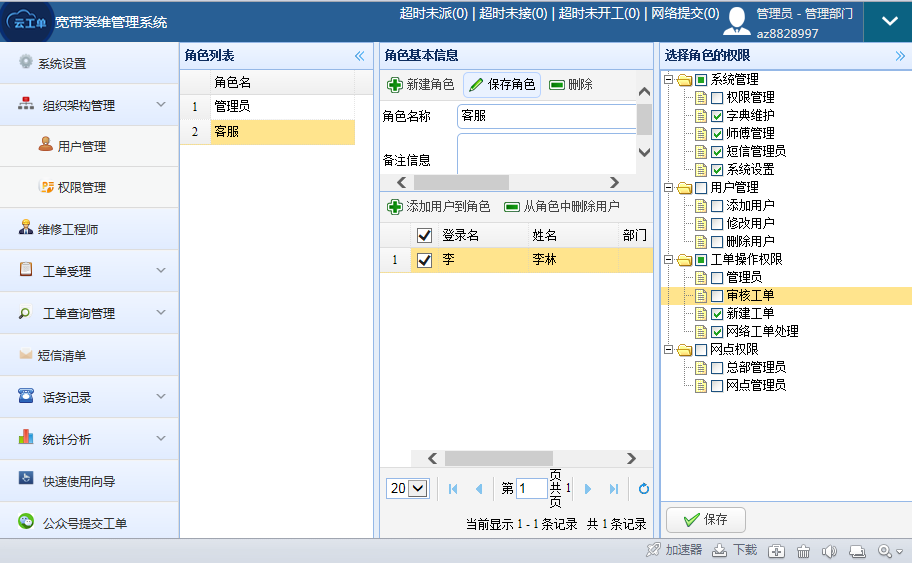The width and height of the screenshot is (912, 563).
Task: Go to next page arrow
Action: pos(588,489)
